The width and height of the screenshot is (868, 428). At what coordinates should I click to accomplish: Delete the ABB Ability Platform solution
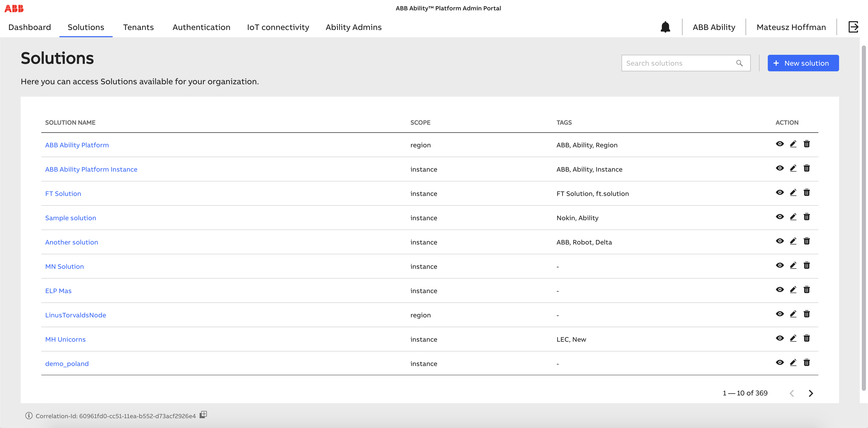pos(807,144)
